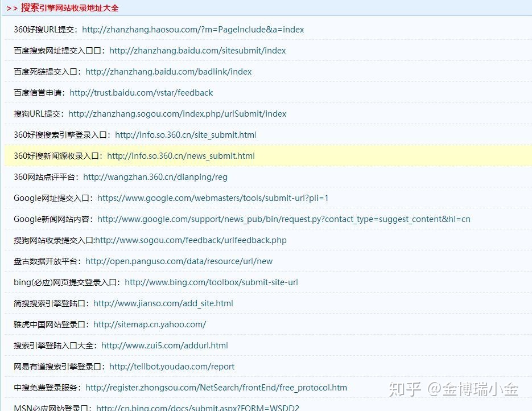Screen dimensions: 532x411
Task: Open the tellbot.youdao.com report link
Action: click(x=172, y=367)
